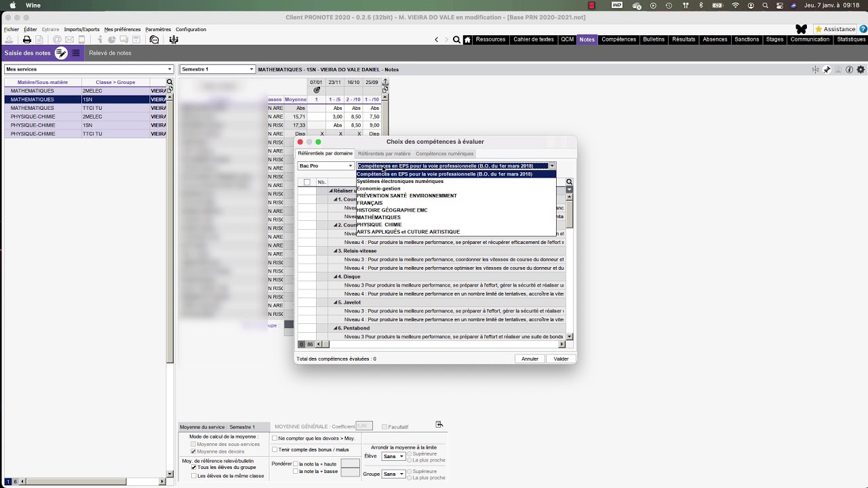Click the Valider button
This screenshot has height=488, width=868.
[561, 359]
